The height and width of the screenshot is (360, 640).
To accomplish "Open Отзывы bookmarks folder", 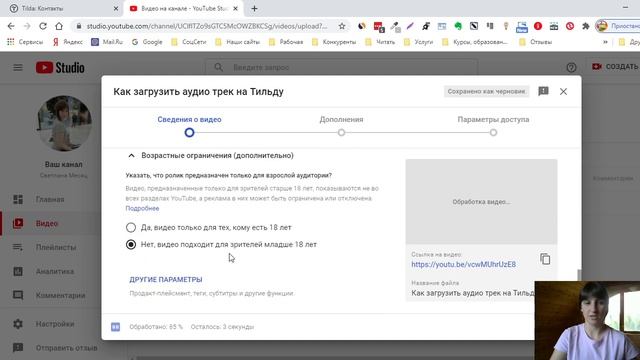I will pyautogui.click(x=536, y=42).
